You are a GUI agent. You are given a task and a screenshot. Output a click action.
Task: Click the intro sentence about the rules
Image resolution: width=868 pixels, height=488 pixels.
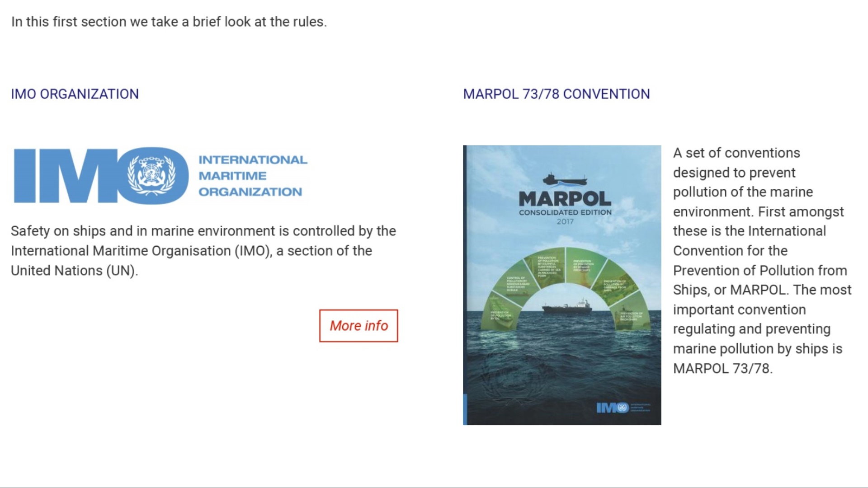point(169,22)
